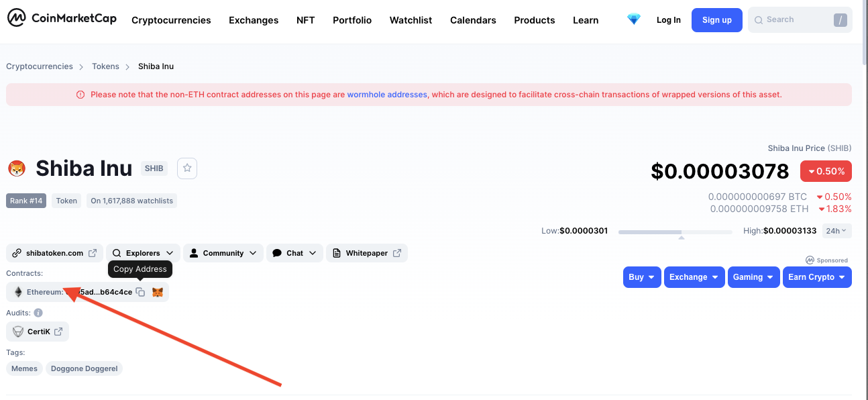Expand the Explorers dropdown

(143, 253)
